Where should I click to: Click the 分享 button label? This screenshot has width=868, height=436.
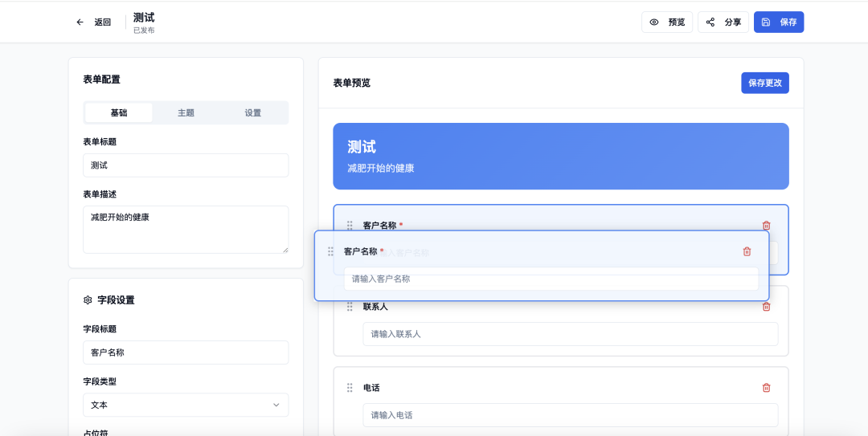tap(733, 22)
